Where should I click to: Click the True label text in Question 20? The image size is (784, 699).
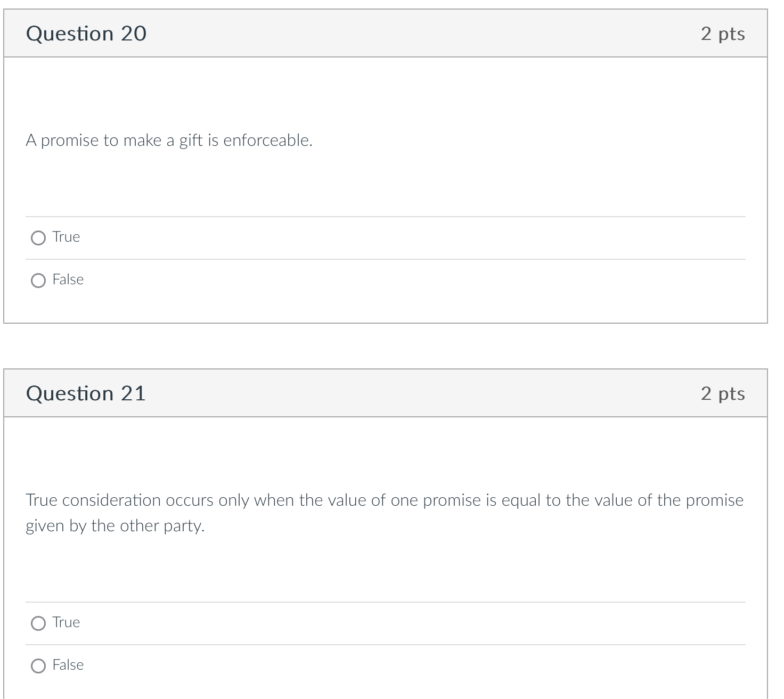pyautogui.click(x=66, y=237)
